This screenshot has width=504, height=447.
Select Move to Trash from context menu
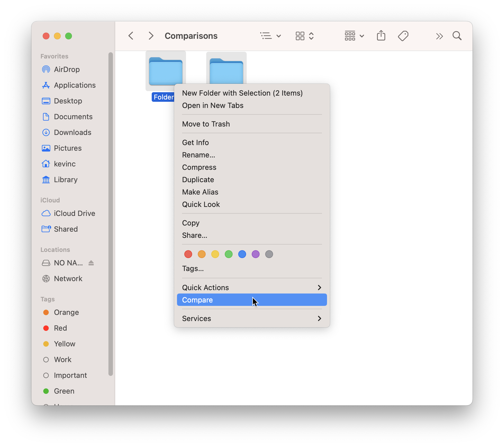point(252,124)
